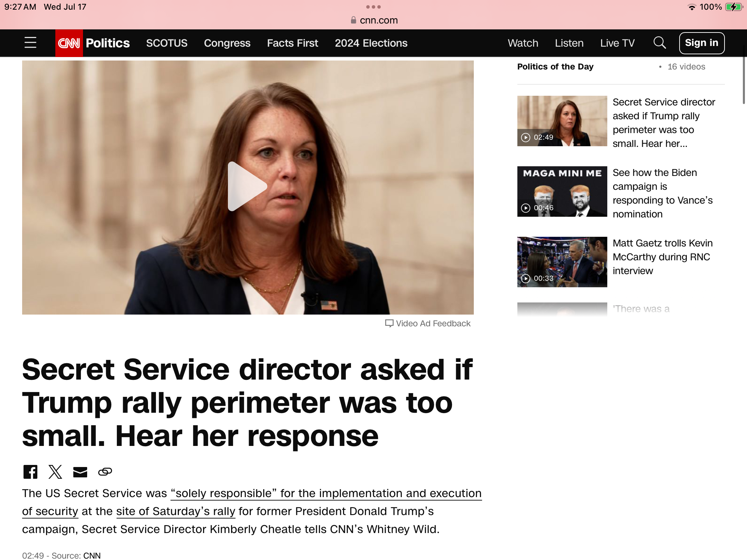Tap the 9:27 AM clock
747x560 pixels.
(x=20, y=7)
